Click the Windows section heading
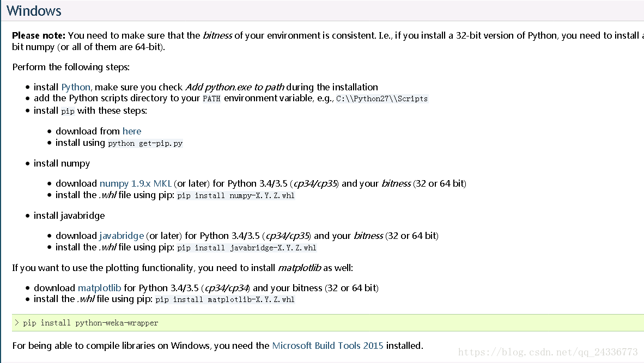Viewport: 644px width, 363px height. point(34,11)
